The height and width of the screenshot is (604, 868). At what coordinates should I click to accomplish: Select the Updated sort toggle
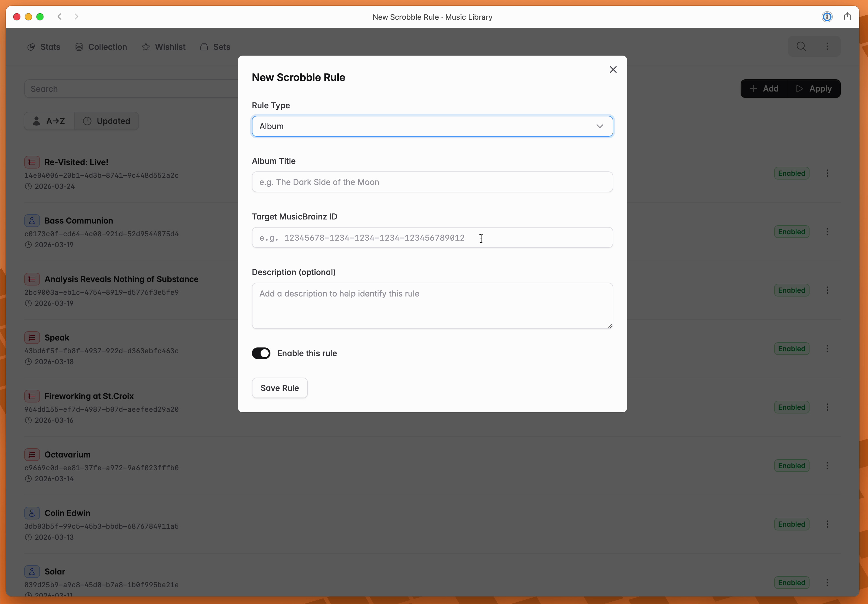tap(107, 121)
